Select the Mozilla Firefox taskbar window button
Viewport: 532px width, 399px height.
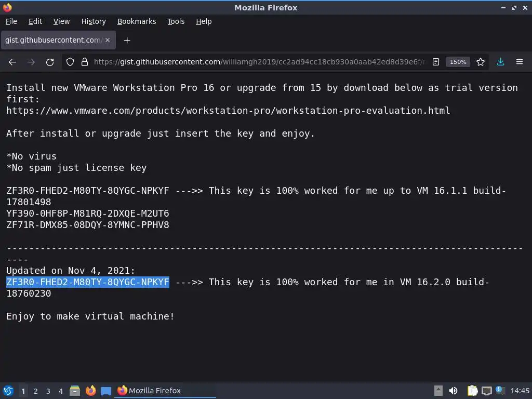pyautogui.click(x=166, y=391)
